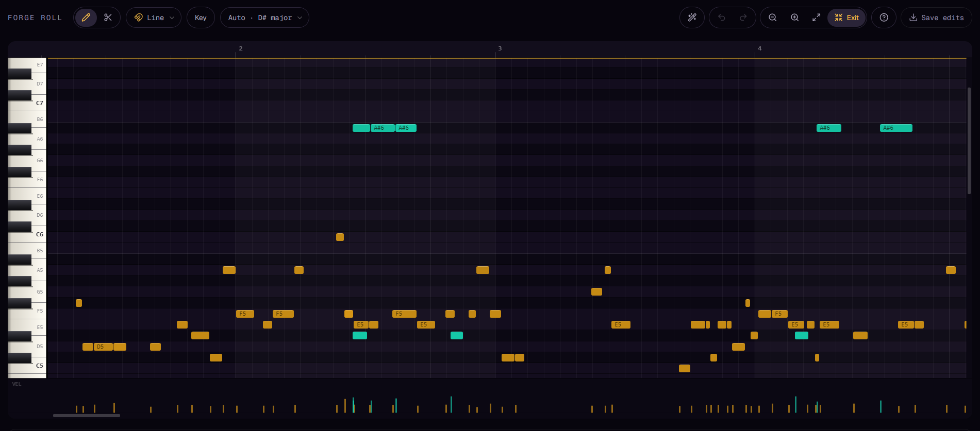Click the undo arrow icon
Viewport: 980px width, 431px height.
pos(722,18)
